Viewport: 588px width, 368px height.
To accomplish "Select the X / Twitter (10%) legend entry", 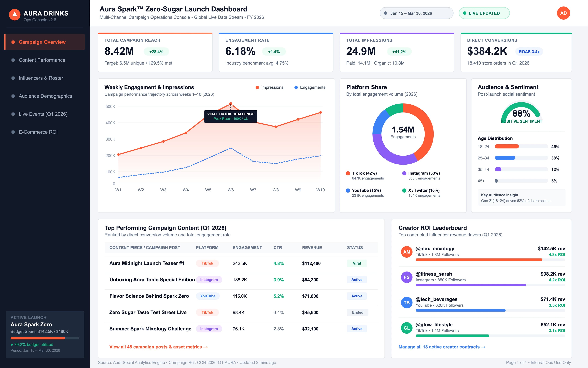I will (x=421, y=193).
